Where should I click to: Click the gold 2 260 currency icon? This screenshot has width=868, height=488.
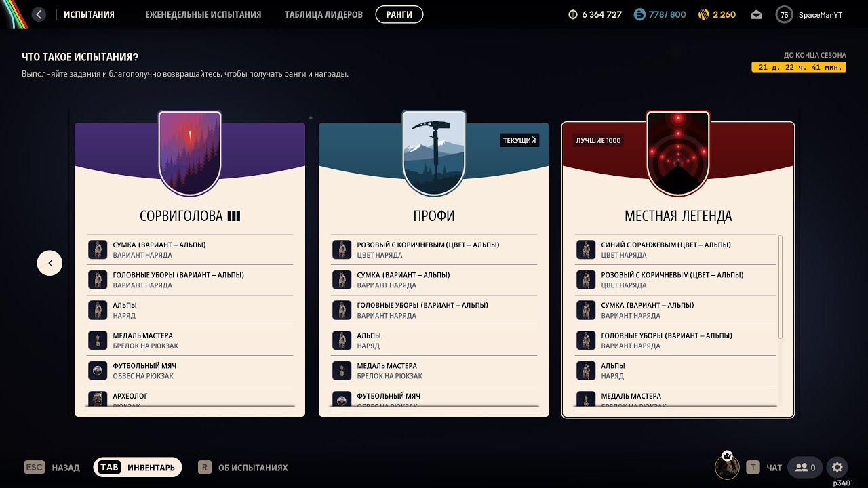[x=703, y=14]
